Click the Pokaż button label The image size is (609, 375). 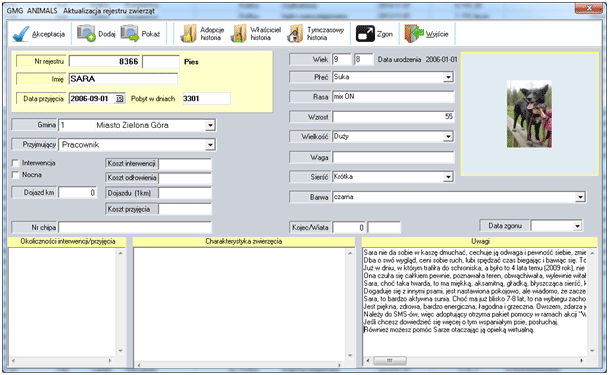[x=151, y=34]
